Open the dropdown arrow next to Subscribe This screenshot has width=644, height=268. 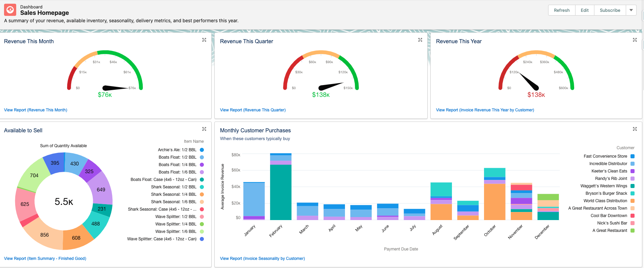point(631,10)
